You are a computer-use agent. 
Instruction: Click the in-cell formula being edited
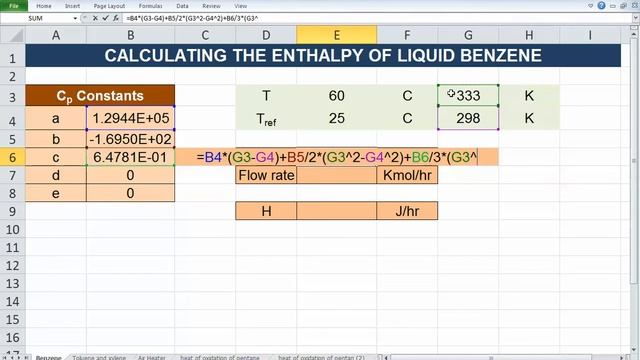point(337,157)
